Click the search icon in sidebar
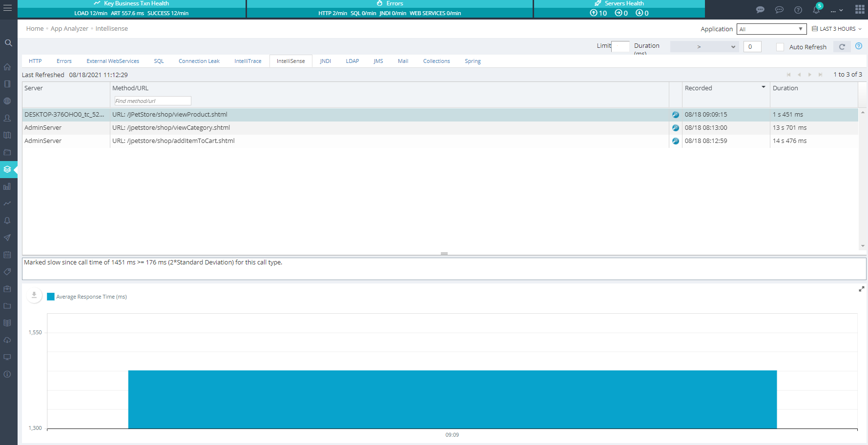868x445 pixels. point(8,43)
